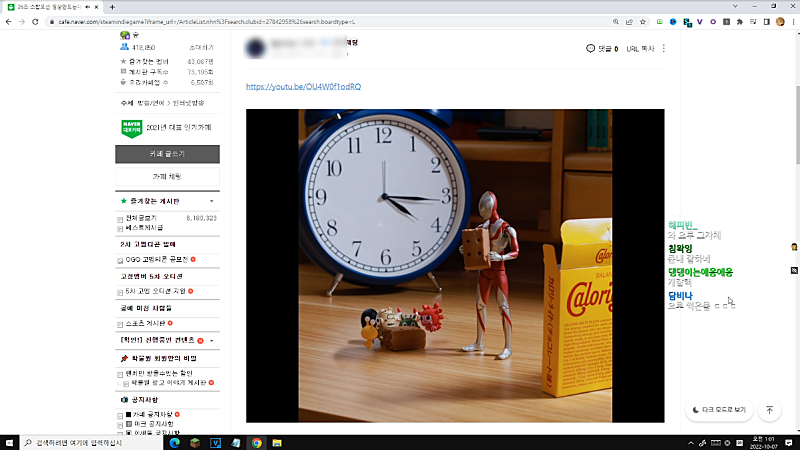Collapse the 즐겨찾는 게시판 section arrow
Viewport: 800px width, 450px height.
[x=211, y=201]
